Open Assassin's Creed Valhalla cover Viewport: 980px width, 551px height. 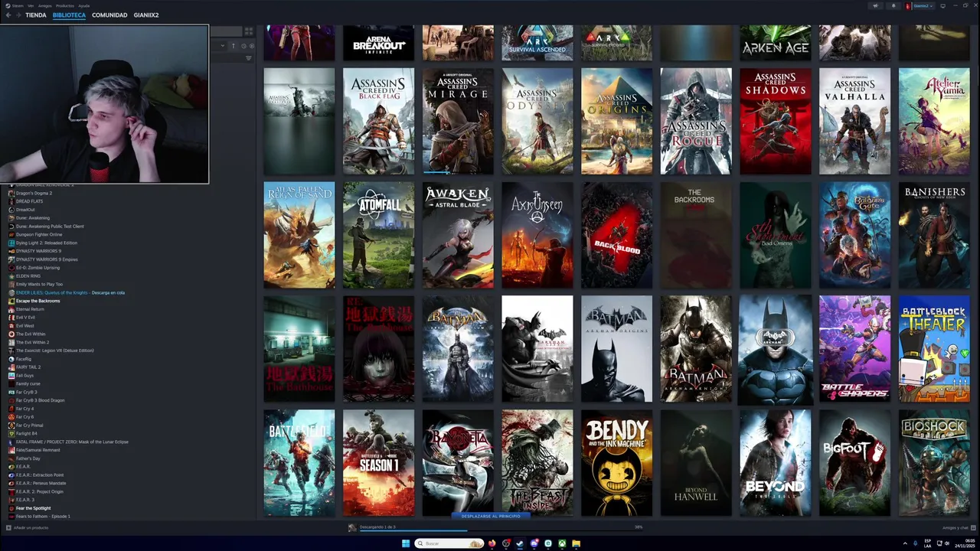tap(854, 121)
